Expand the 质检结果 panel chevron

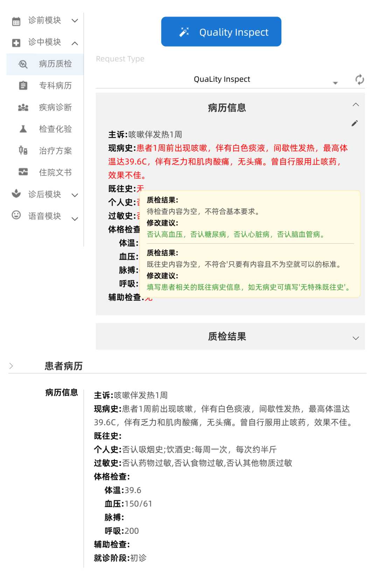[x=356, y=338]
